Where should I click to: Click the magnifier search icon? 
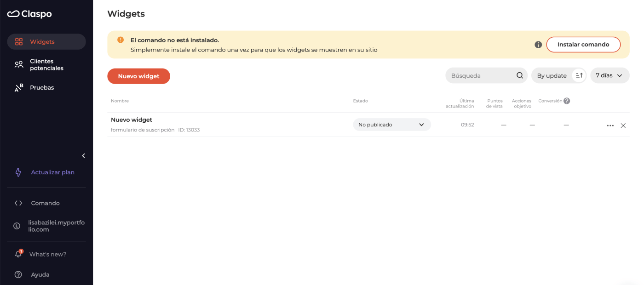[x=520, y=75]
